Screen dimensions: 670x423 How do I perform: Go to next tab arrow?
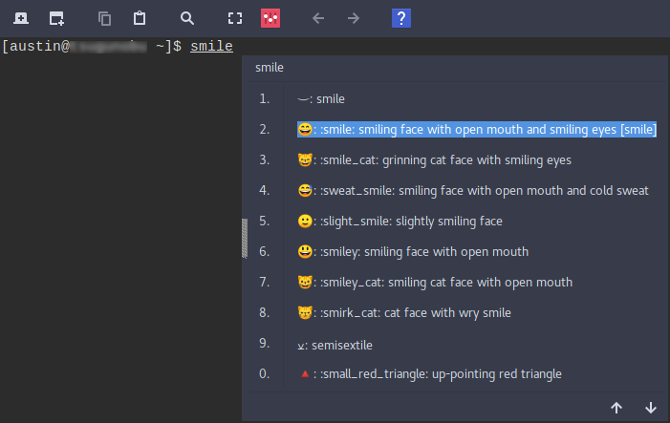[353, 18]
